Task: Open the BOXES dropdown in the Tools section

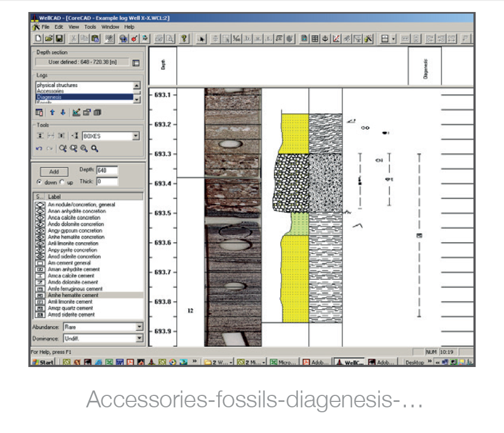Action: pyautogui.click(x=135, y=135)
